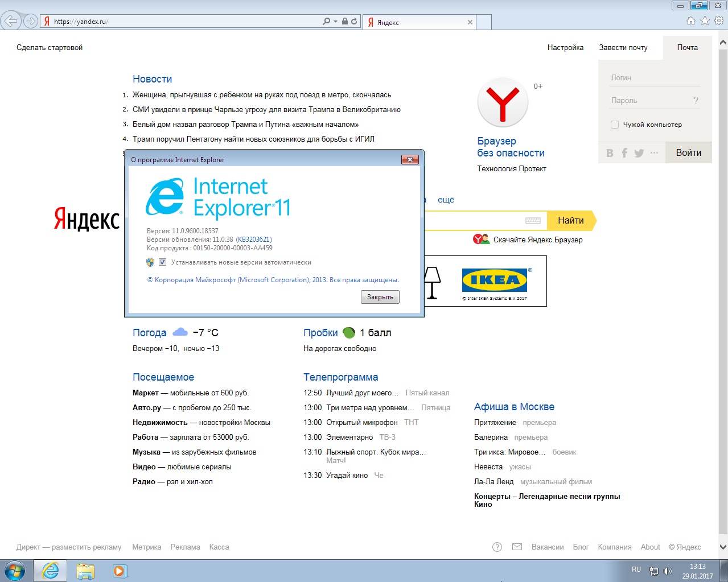
Task: Refresh the page with the reload icon
Action: pyautogui.click(x=354, y=21)
